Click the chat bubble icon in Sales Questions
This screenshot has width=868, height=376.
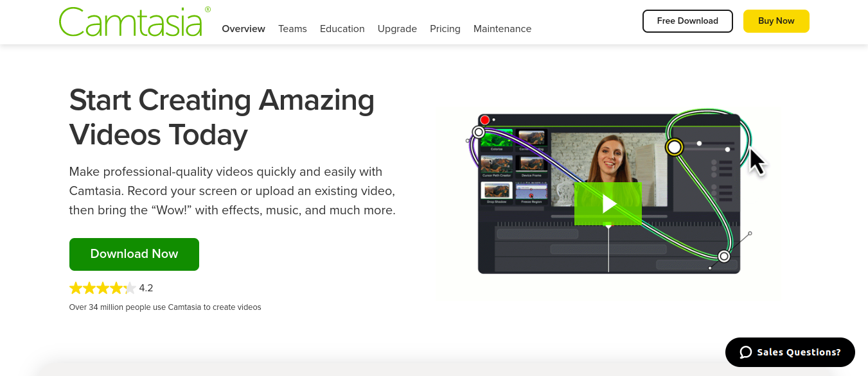pyautogui.click(x=746, y=352)
